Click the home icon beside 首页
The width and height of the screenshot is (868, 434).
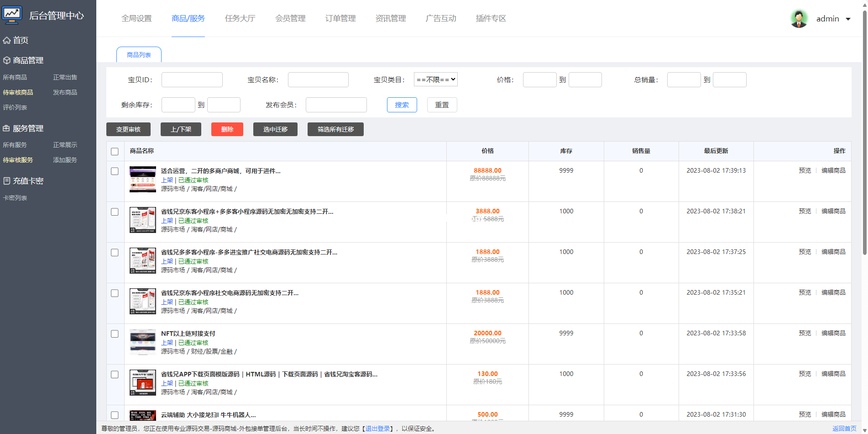pos(6,40)
